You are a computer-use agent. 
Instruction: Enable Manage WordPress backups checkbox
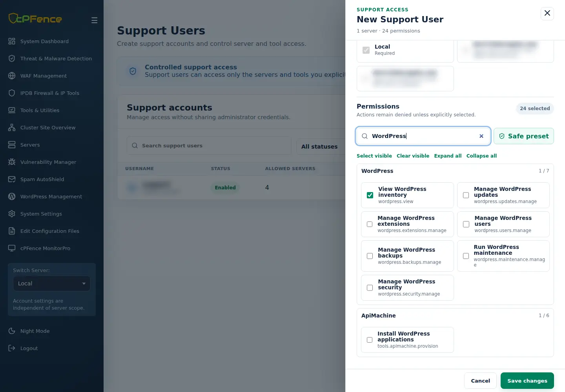370,256
